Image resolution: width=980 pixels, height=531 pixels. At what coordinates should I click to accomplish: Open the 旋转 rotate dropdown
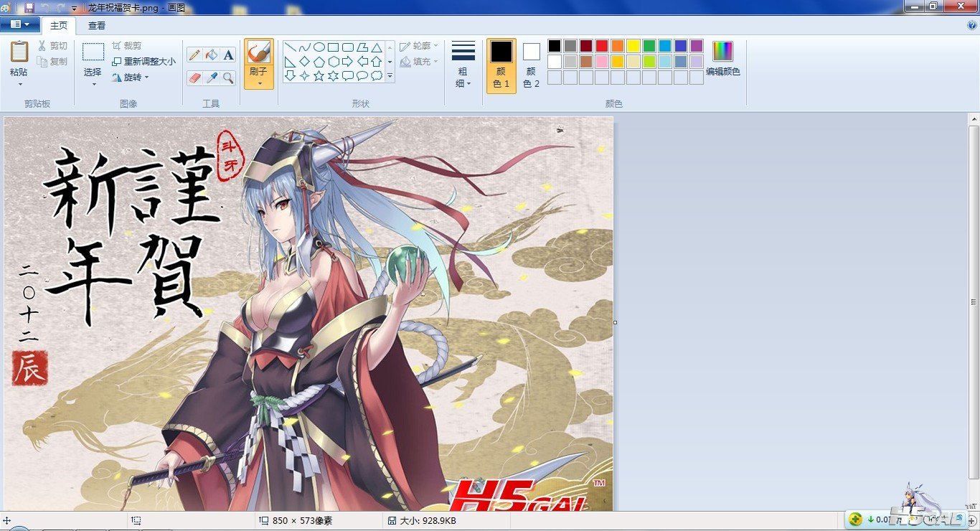(x=132, y=77)
